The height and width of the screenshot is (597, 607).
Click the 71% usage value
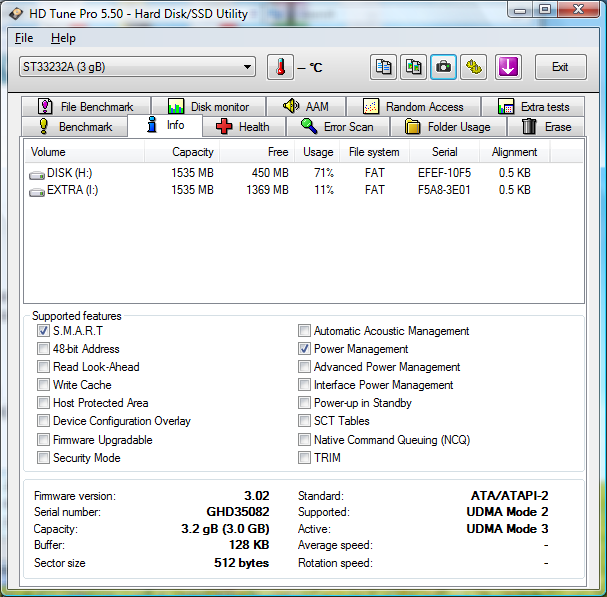click(324, 173)
